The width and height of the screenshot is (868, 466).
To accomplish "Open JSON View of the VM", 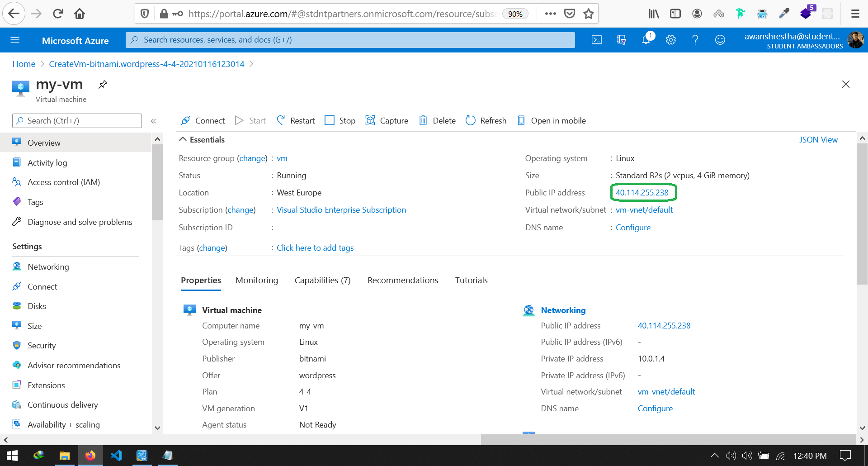I will click(x=818, y=139).
